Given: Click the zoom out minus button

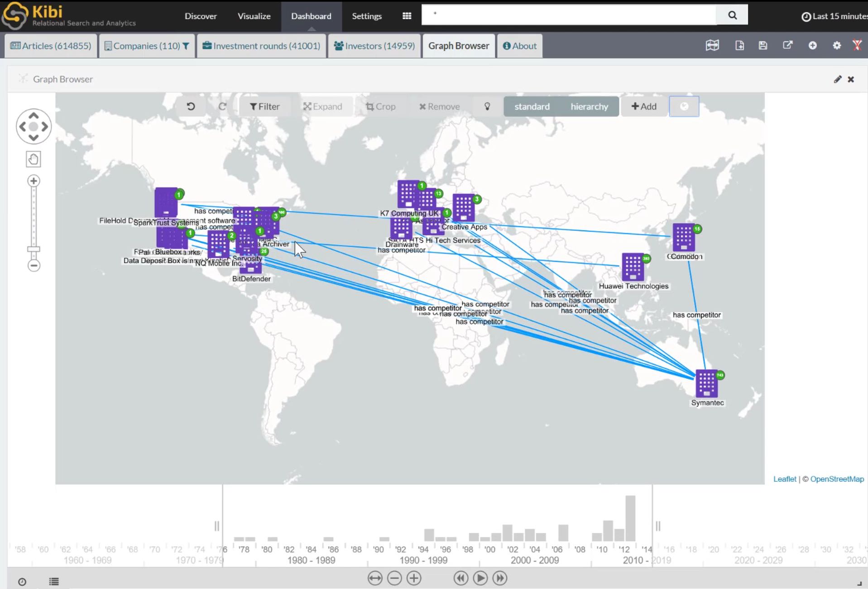Looking at the screenshot, I should [34, 266].
